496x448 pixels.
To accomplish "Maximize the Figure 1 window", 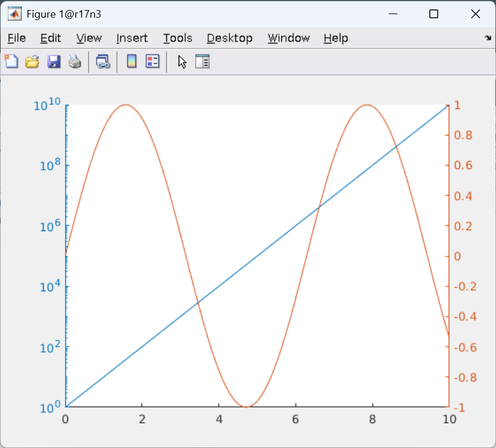I will 433,14.
